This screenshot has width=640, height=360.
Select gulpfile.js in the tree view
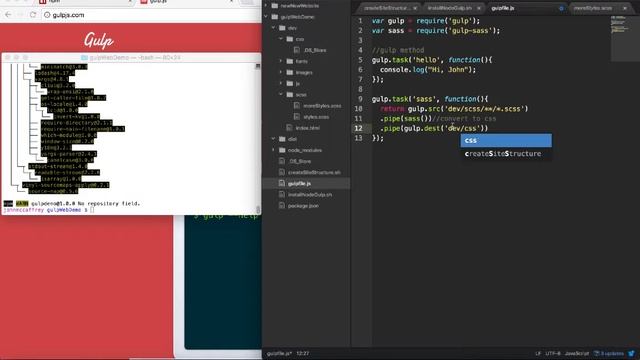299,184
